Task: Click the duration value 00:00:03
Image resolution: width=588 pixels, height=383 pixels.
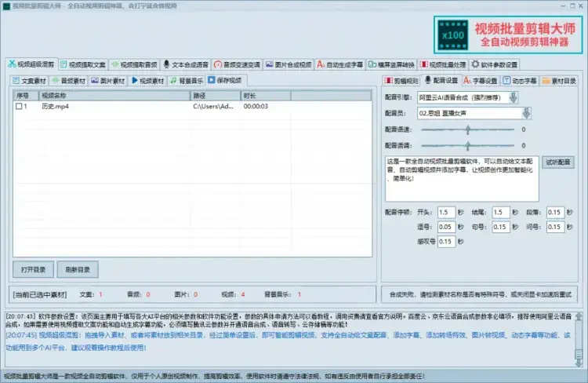Action: click(256, 106)
